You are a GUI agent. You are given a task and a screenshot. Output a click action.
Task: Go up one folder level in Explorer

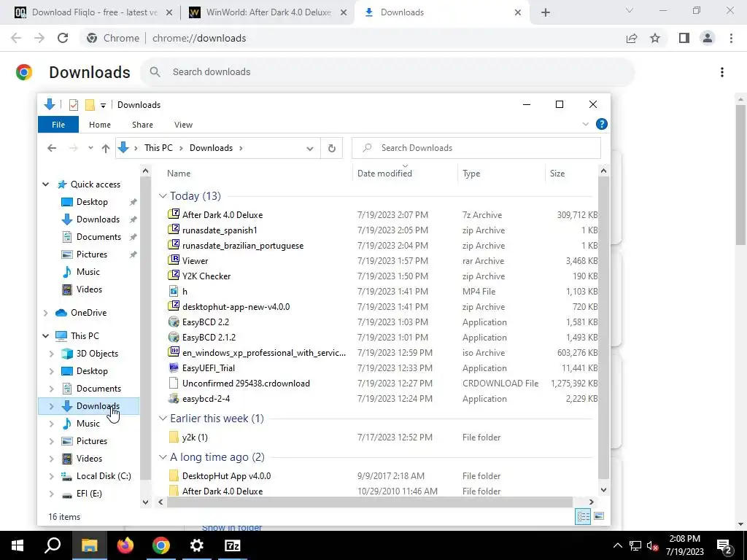point(106,148)
